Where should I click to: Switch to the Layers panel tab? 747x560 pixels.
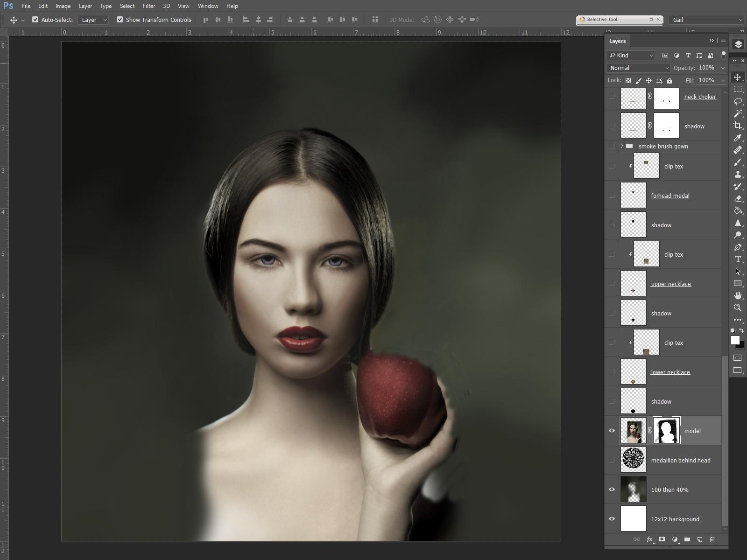click(617, 41)
